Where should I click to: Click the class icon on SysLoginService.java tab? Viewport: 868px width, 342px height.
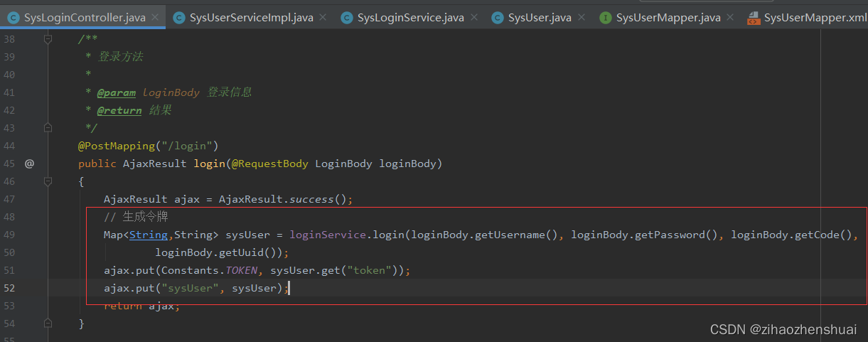(x=347, y=18)
